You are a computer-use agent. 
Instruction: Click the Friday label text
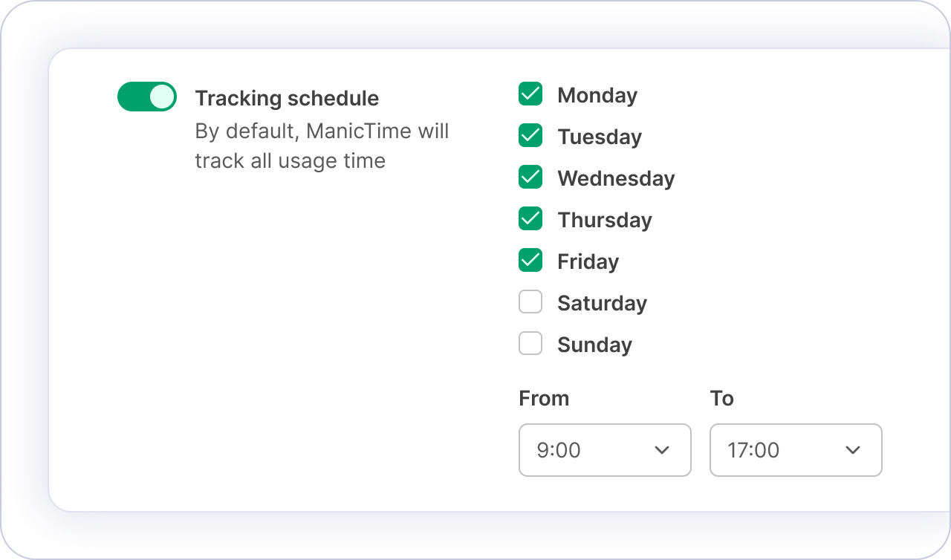[x=588, y=261]
